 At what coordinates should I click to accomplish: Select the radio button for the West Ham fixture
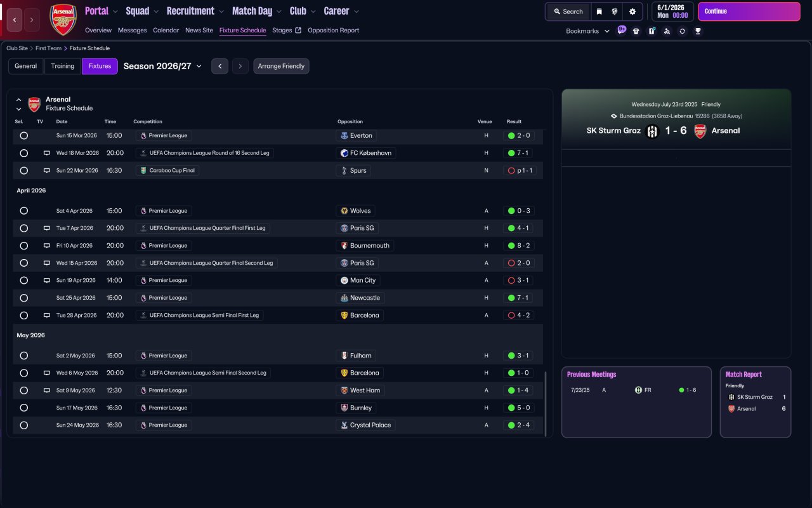point(24,391)
